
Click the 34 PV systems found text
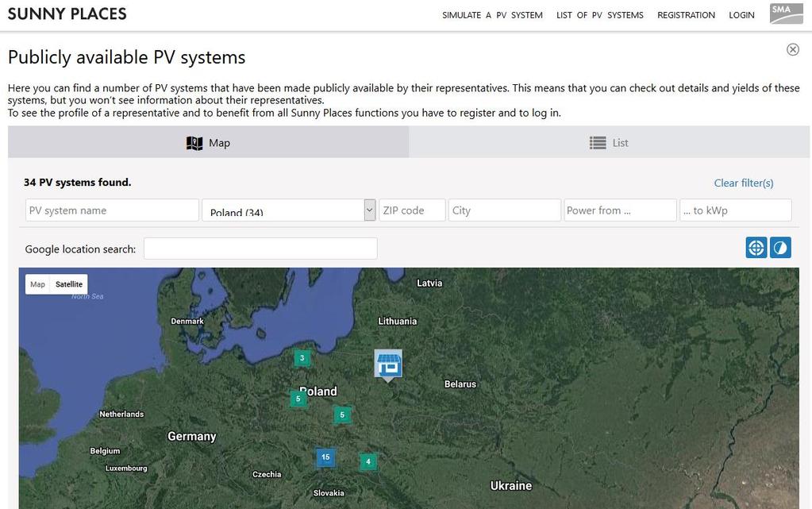[78, 182]
